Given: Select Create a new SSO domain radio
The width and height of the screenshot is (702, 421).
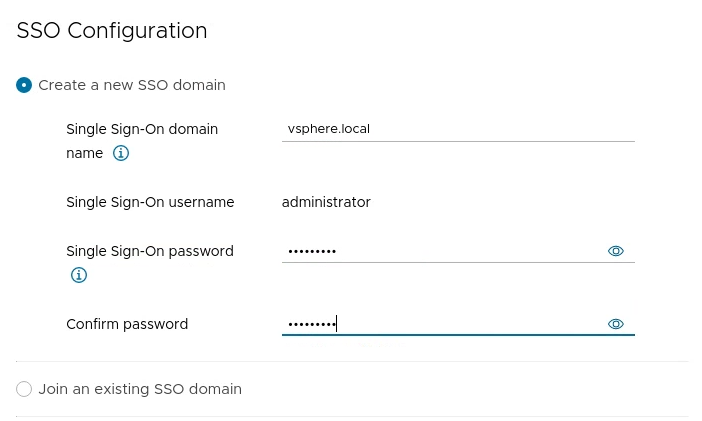Looking at the screenshot, I should 24,85.
